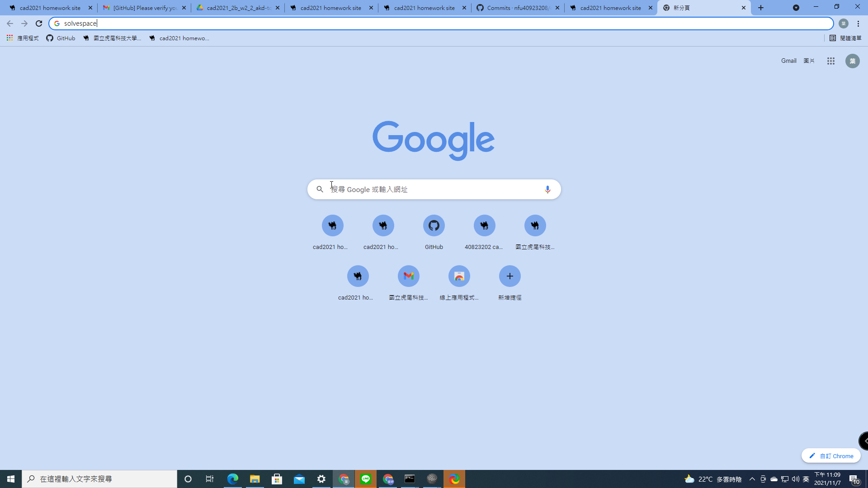Screen dimensions: 868x488
Task: Open the Images link next to Gmail
Action: (809, 61)
